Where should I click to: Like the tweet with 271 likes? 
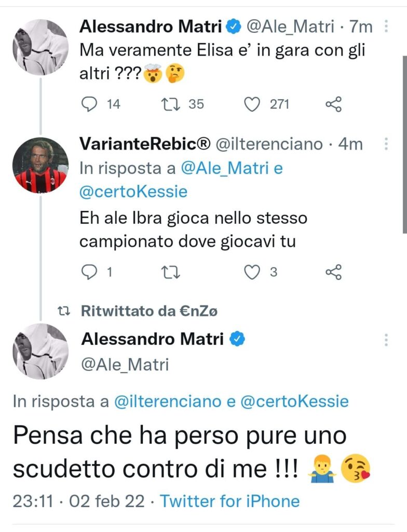[x=252, y=104]
